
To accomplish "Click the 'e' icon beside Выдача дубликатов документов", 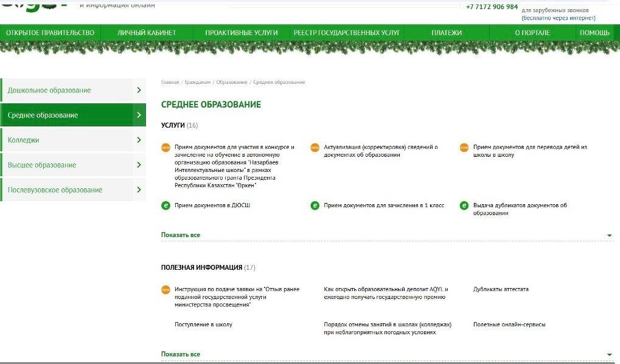I will pos(464,205).
